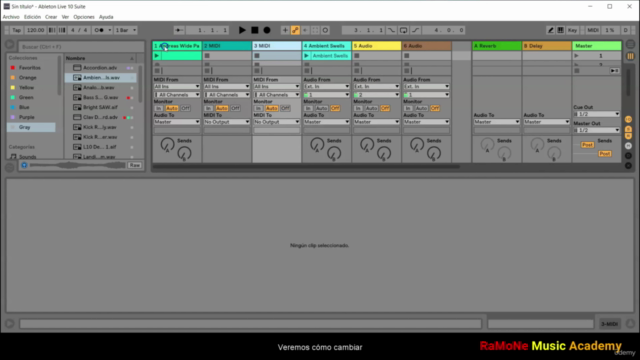This screenshot has height=360, width=640.
Task: Switch to Arrangement view icon
Action: coord(630,44)
